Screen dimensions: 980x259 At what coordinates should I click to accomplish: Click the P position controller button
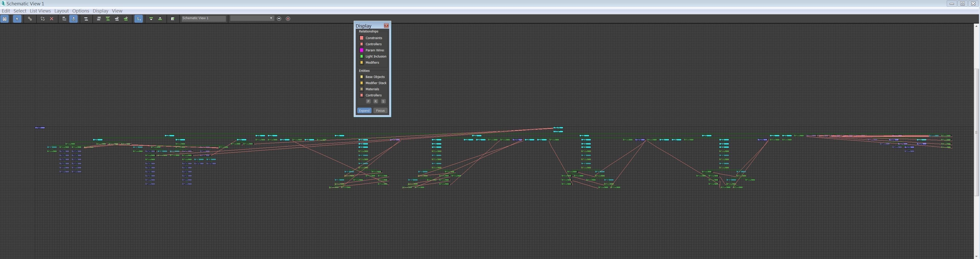point(368,101)
